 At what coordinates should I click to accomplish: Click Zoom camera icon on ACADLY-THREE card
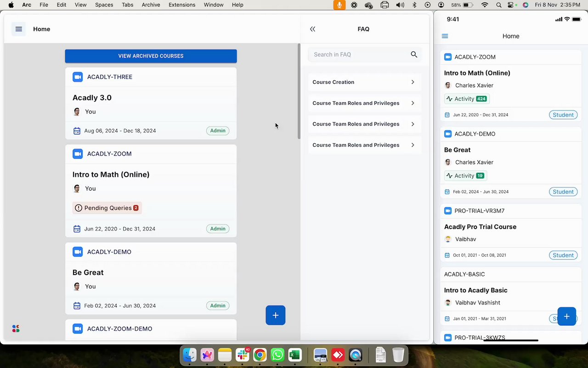click(78, 77)
